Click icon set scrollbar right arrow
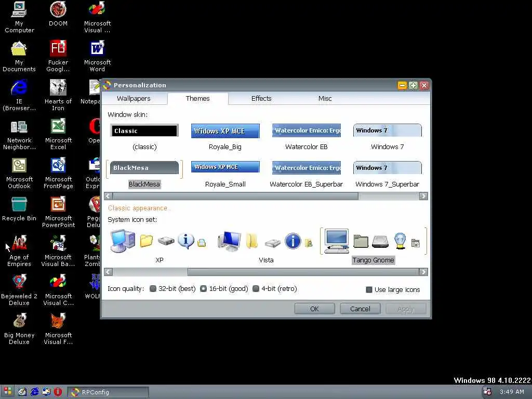This screenshot has width=532, height=399. click(423, 272)
